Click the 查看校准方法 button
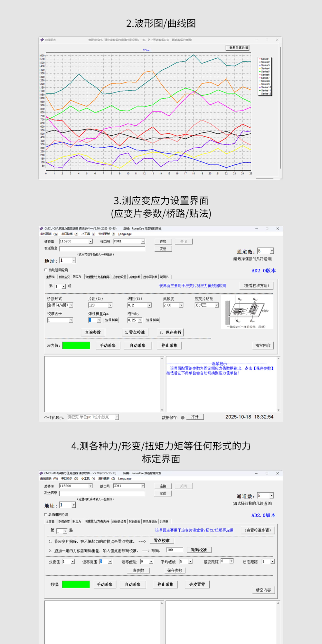The image size is (322, 644). [x=256, y=286]
